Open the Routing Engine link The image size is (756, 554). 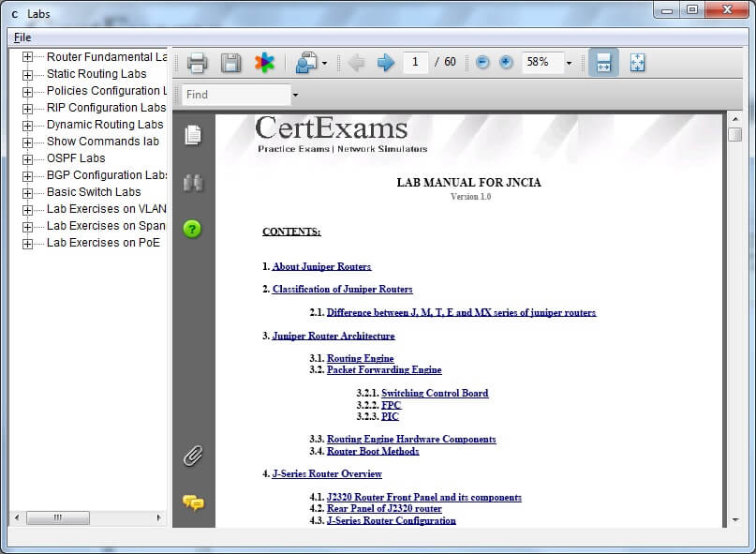coord(360,358)
